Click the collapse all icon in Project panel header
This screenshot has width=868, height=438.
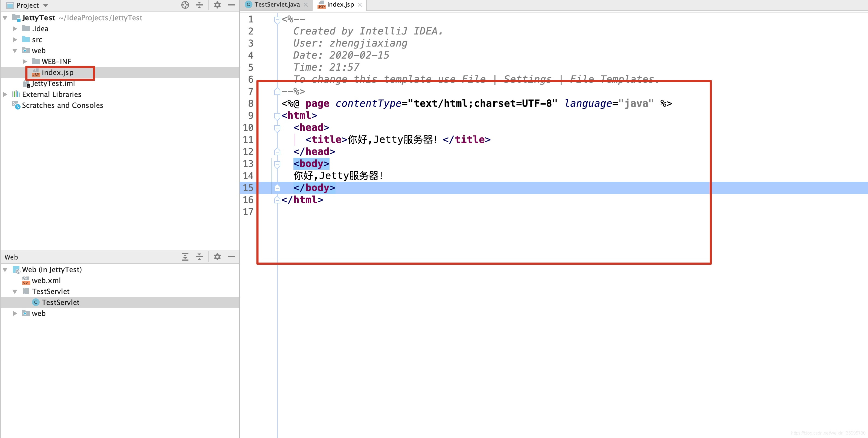(x=199, y=5)
